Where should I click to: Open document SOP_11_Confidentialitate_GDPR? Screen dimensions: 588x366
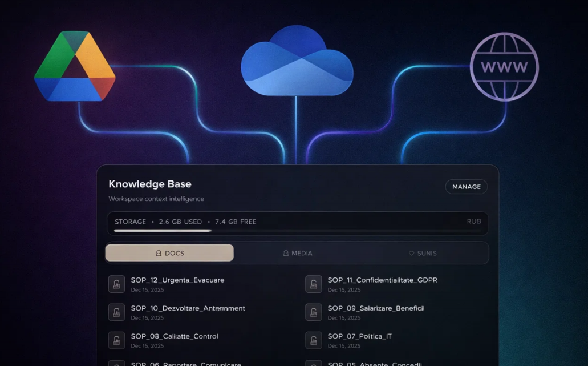383,280
